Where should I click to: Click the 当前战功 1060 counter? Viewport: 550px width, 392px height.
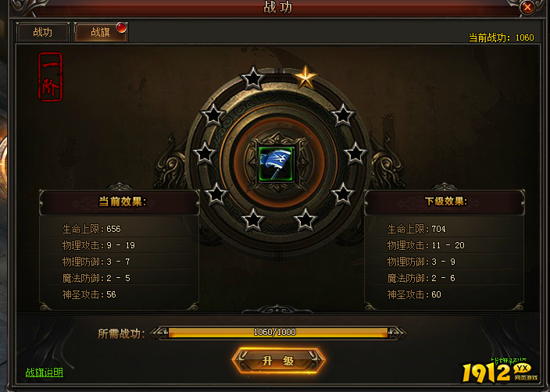[x=502, y=37]
